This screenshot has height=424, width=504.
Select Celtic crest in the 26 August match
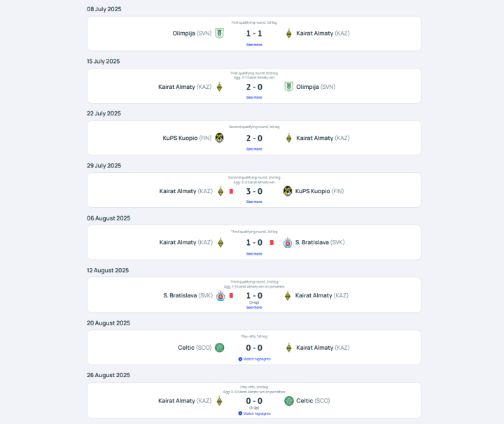pos(289,401)
